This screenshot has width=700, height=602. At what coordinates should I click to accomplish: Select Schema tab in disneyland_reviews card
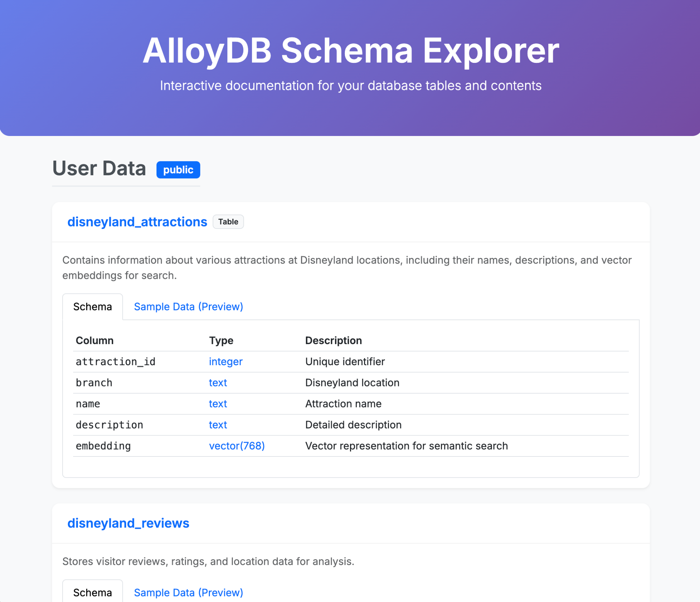93,592
